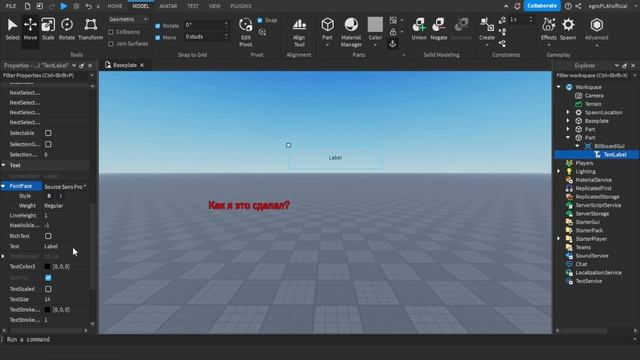Expand the Lighting tree node

point(558,171)
